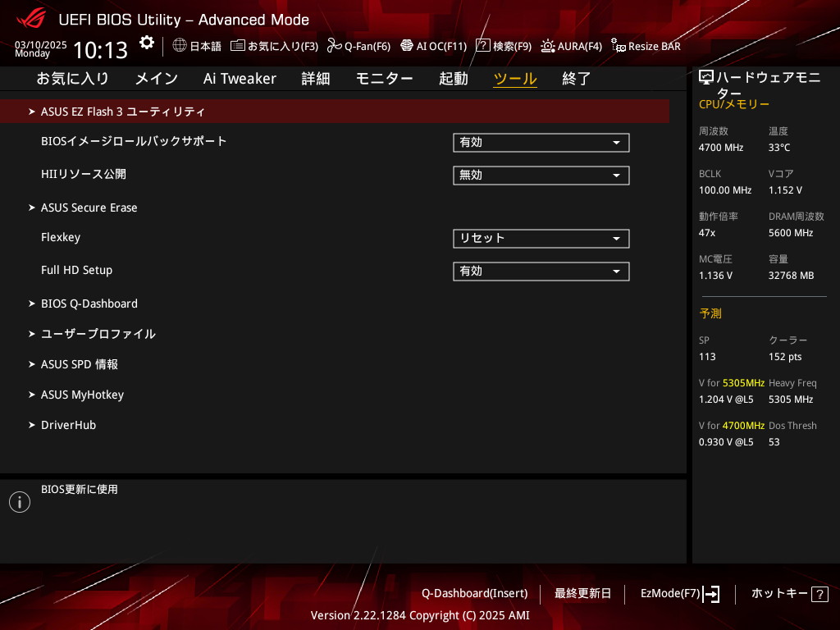
Task: Click the 予測 section heading
Action: 710,313
